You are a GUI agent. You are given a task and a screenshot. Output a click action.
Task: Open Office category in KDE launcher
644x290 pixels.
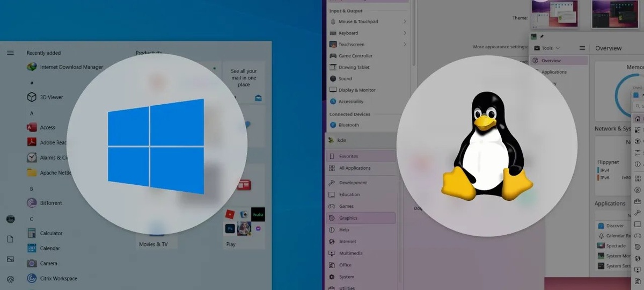pyautogui.click(x=361, y=265)
